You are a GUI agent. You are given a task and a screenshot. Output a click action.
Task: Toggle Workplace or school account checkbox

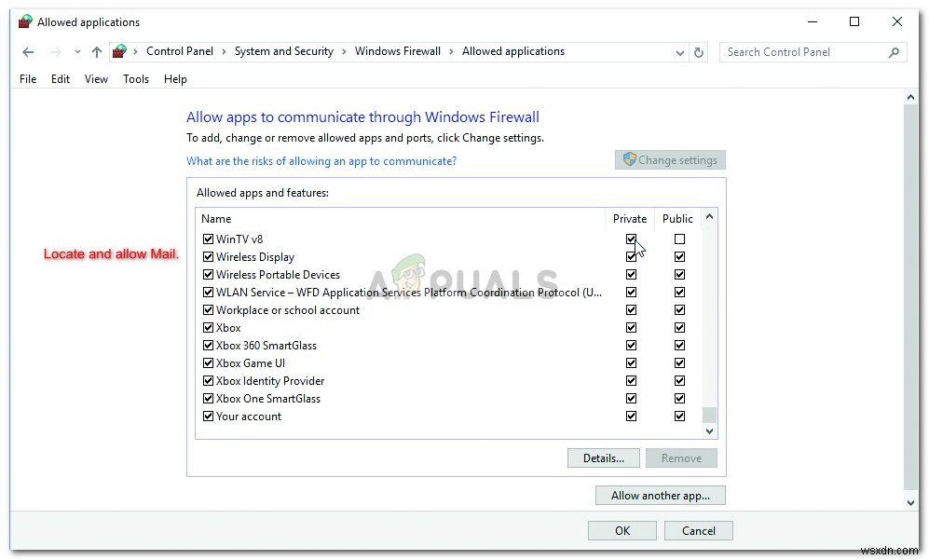[208, 310]
